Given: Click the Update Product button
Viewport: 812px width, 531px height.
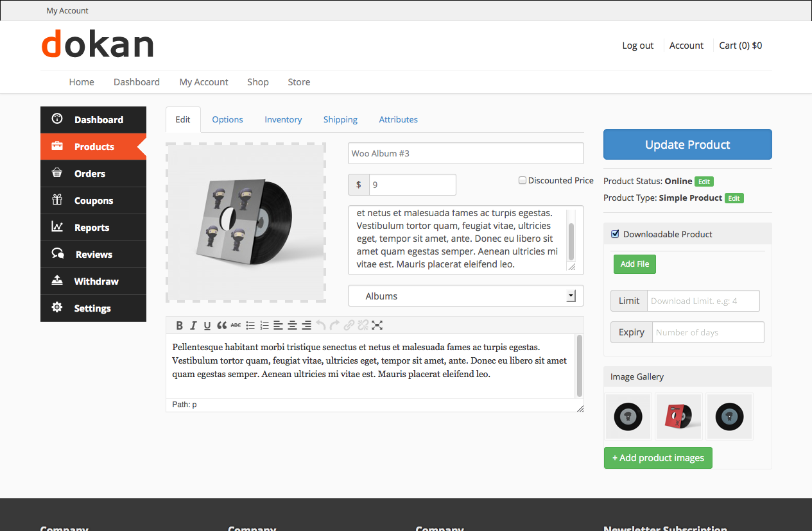Looking at the screenshot, I should tap(687, 145).
